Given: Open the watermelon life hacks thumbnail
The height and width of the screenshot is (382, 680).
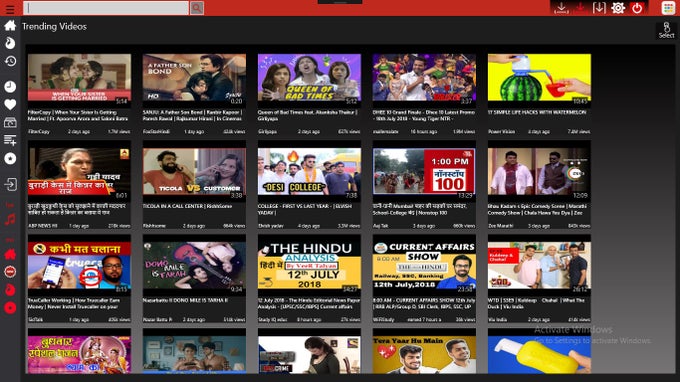Looking at the screenshot, I should coord(539,78).
